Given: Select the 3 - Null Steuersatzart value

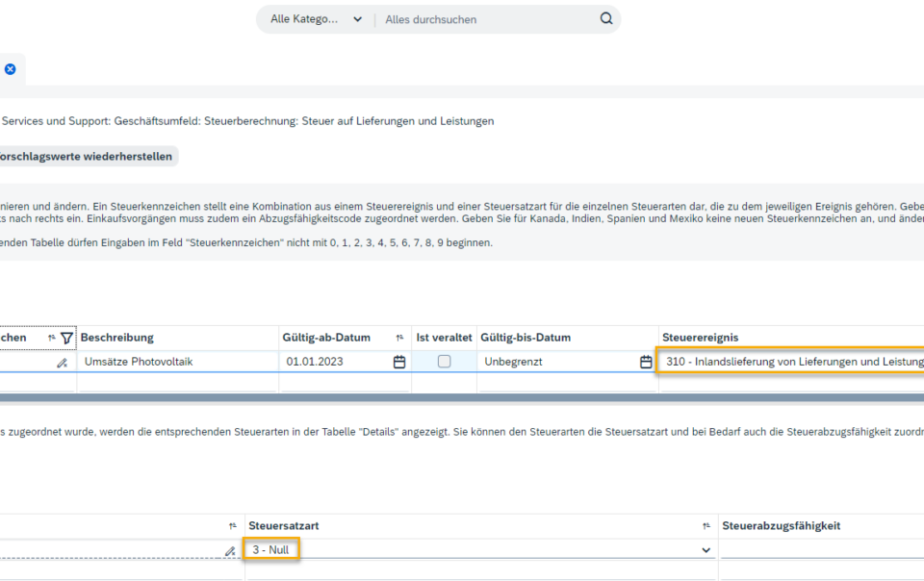Looking at the screenshot, I should [x=271, y=550].
